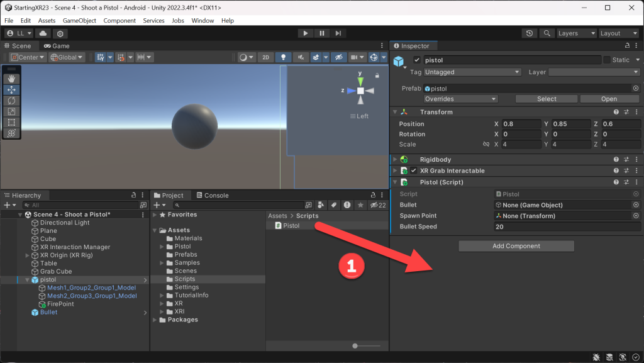Click the prefab Open button

(609, 99)
